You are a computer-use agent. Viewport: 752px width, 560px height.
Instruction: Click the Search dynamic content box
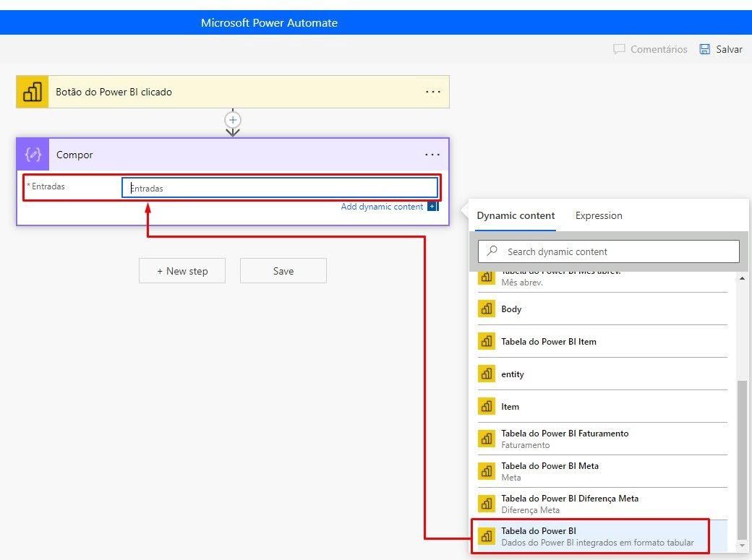coord(615,251)
